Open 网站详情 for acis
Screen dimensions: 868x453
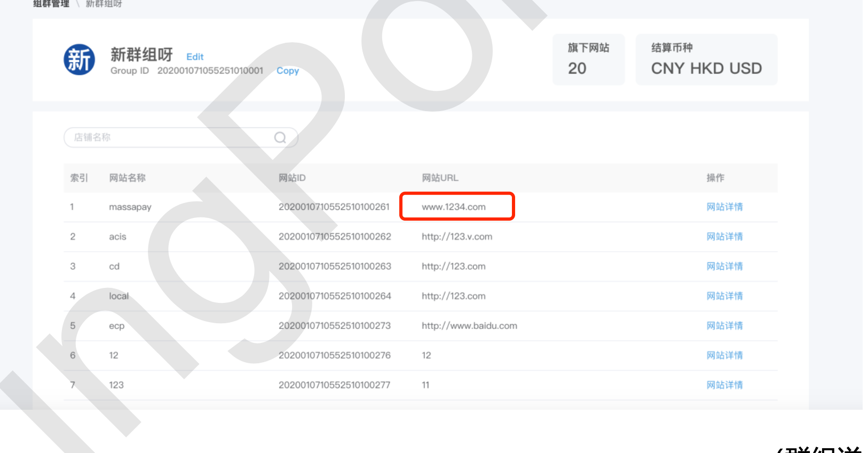724,237
